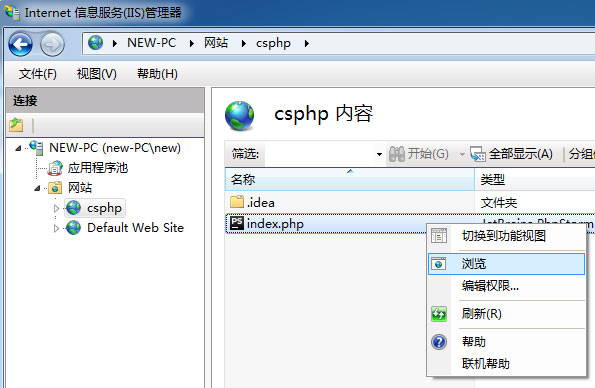Choose 联机帮助 from context menu
Image resolution: width=595 pixels, height=388 pixels.
point(506,364)
